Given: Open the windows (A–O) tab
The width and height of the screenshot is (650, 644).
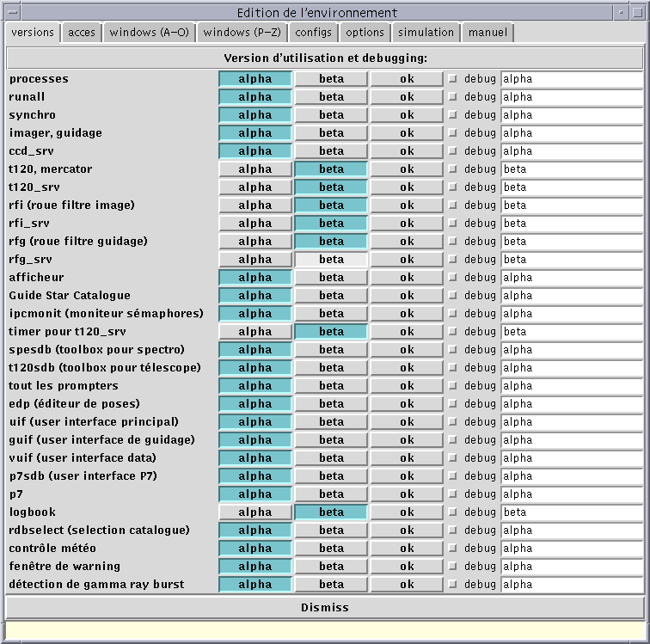Looking at the screenshot, I should point(150,33).
